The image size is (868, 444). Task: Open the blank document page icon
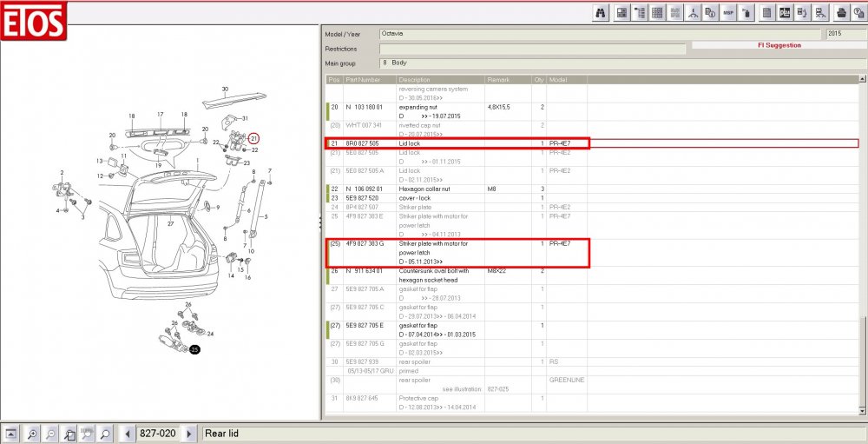pos(766,13)
